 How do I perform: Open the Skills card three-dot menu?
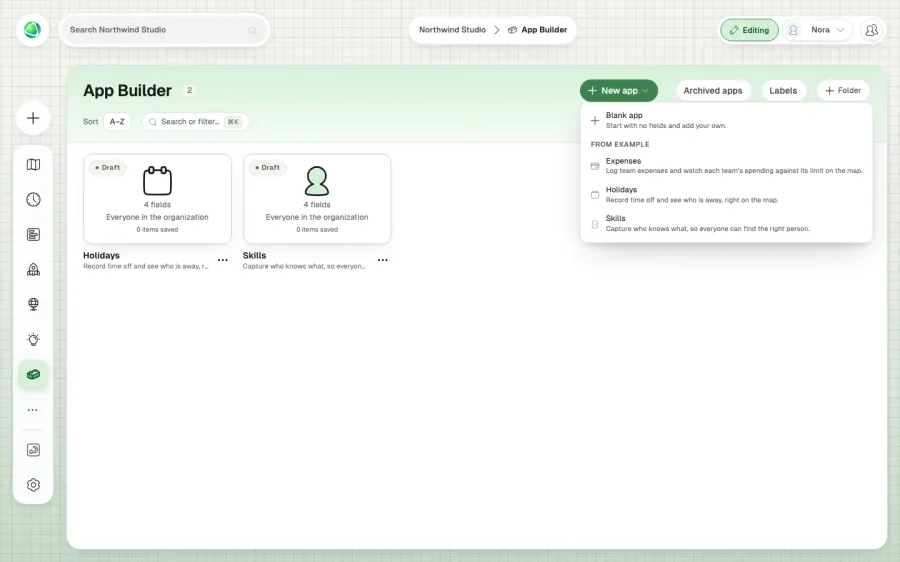[x=383, y=260]
